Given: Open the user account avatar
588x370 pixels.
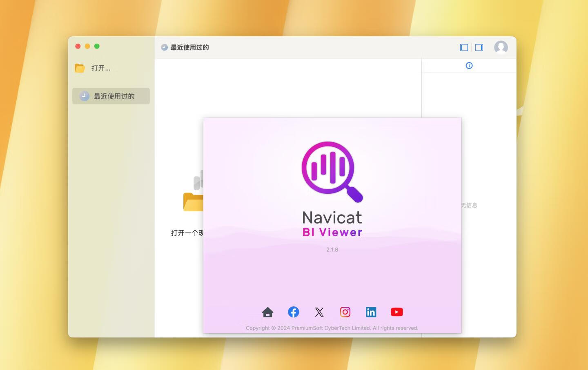Looking at the screenshot, I should pos(501,47).
